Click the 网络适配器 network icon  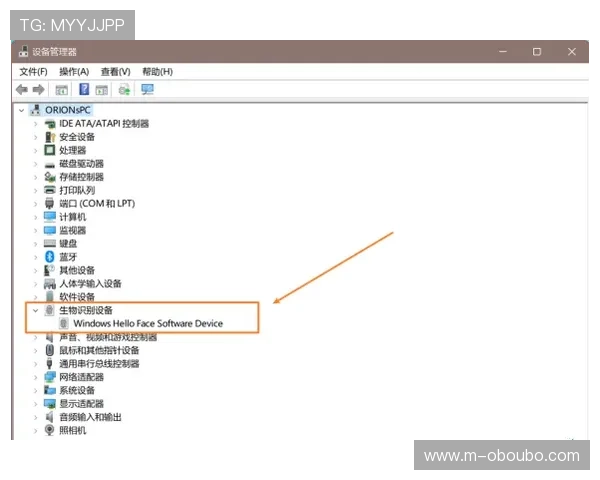coord(50,377)
